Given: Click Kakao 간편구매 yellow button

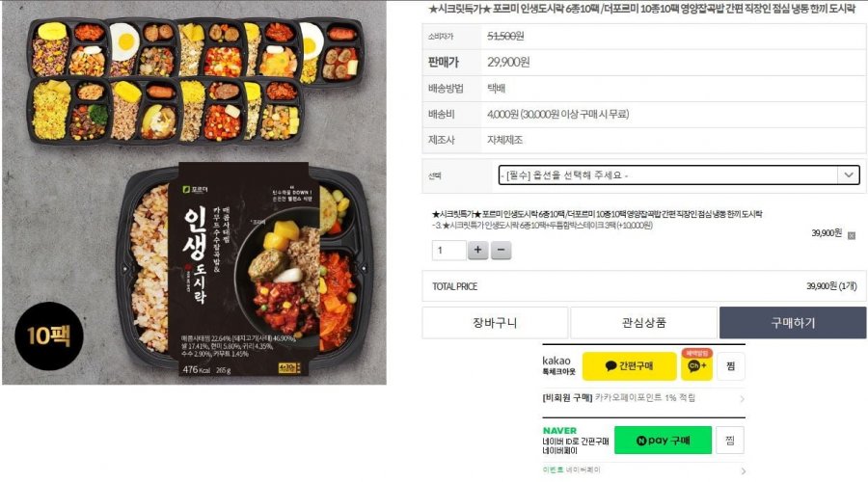Looking at the screenshot, I should coord(630,365).
